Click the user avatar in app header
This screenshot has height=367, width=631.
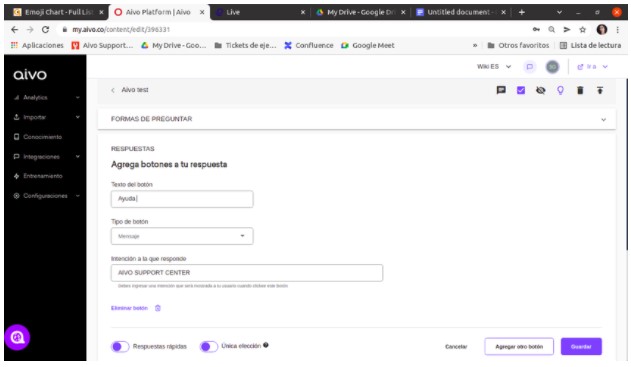552,67
